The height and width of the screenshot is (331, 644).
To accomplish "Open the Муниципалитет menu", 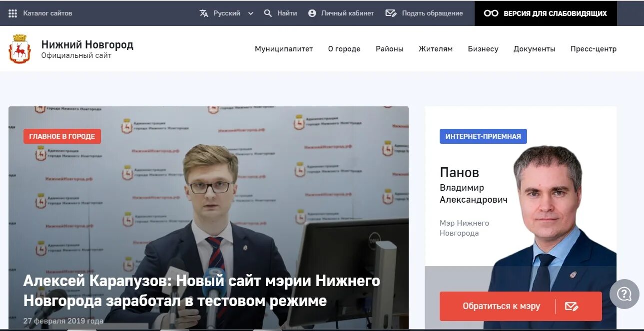I will point(284,49).
